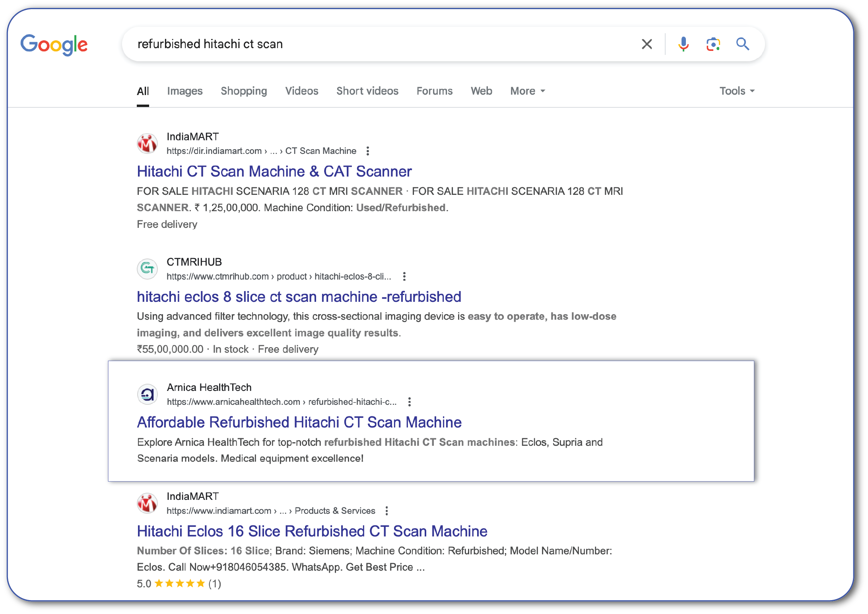Click the Arnica snippet mentioning Eclos, Supria
This screenshot has height=614, width=868.
point(370,450)
